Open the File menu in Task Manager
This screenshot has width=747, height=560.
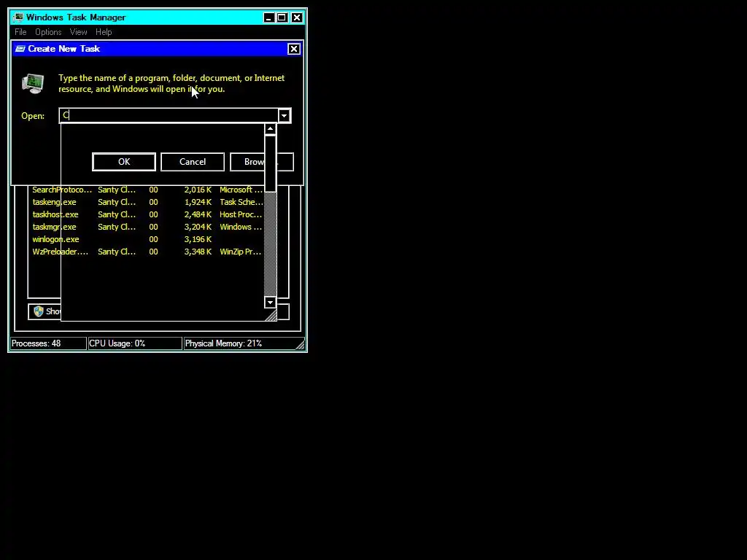(x=20, y=32)
